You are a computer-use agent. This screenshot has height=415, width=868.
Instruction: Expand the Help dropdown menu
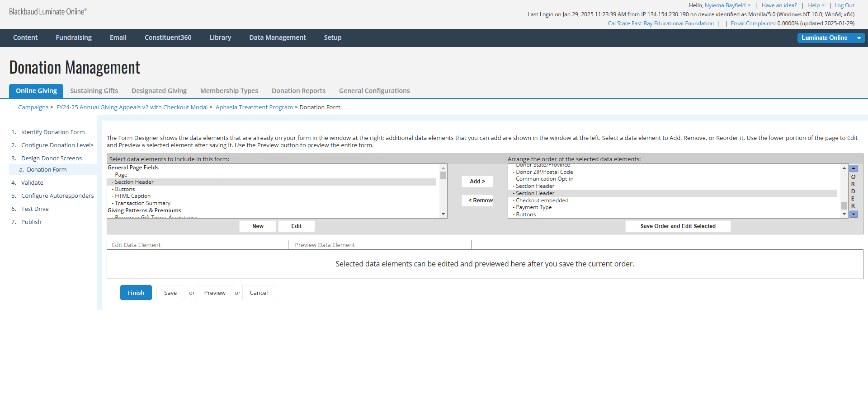point(816,5)
